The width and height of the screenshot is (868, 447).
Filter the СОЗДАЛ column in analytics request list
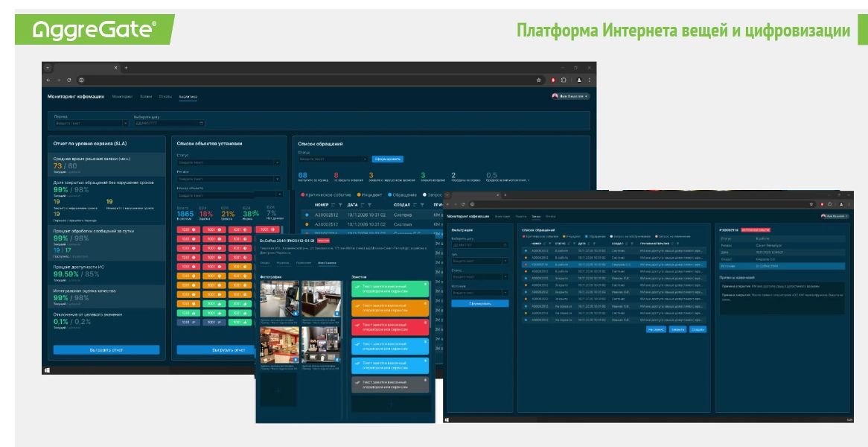point(424,205)
